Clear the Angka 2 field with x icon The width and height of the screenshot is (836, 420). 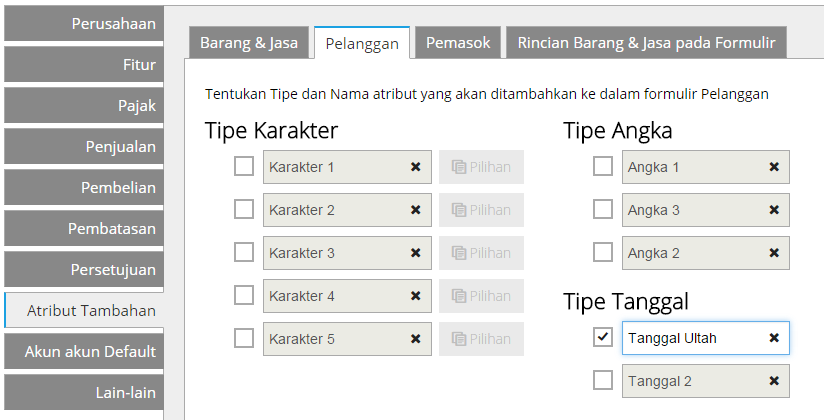pos(774,253)
